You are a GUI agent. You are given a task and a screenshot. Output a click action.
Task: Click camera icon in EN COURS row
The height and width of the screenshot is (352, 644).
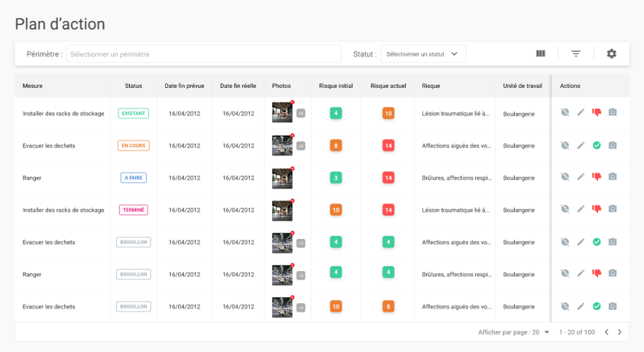point(613,145)
